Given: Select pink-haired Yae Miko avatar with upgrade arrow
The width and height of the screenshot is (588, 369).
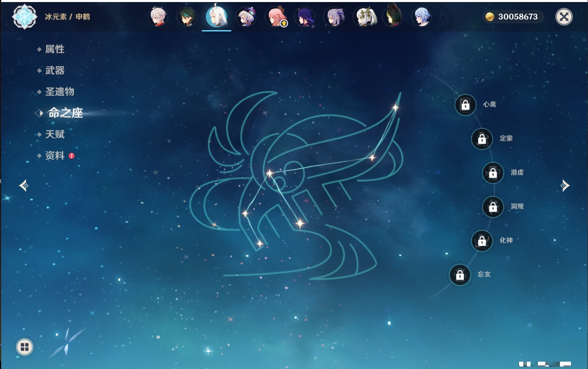Looking at the screenshot, I should (276, 17).
